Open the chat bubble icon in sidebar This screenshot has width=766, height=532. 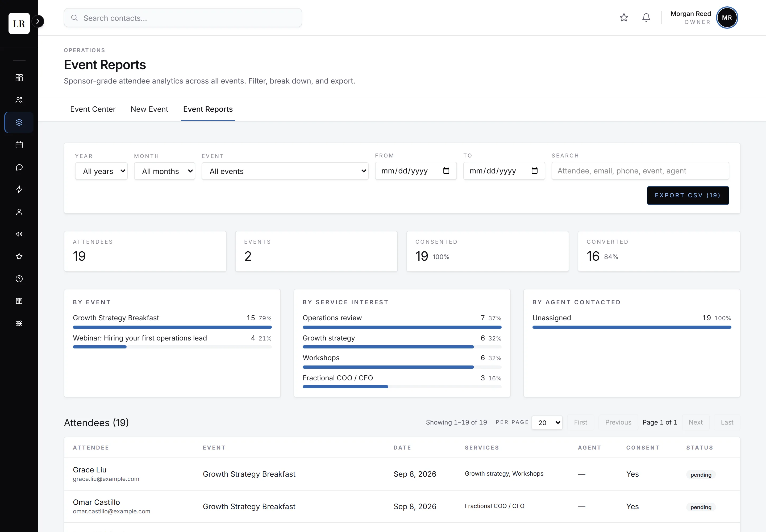point(19,167)
